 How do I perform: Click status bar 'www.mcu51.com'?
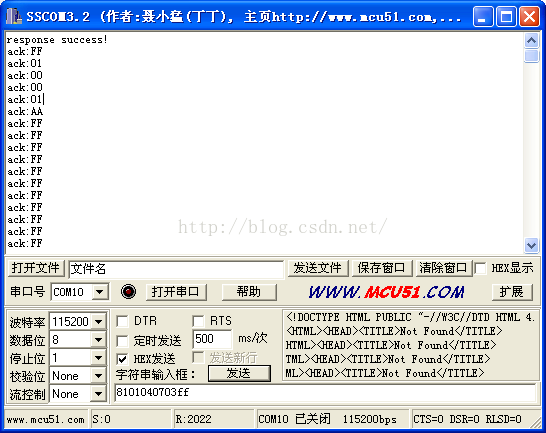pyautogui.click(x=46, y=420)
